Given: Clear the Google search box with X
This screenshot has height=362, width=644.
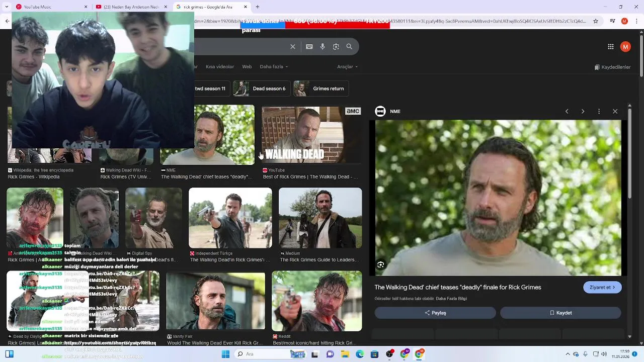Looking at the screenshot, I should click(293, 47).
